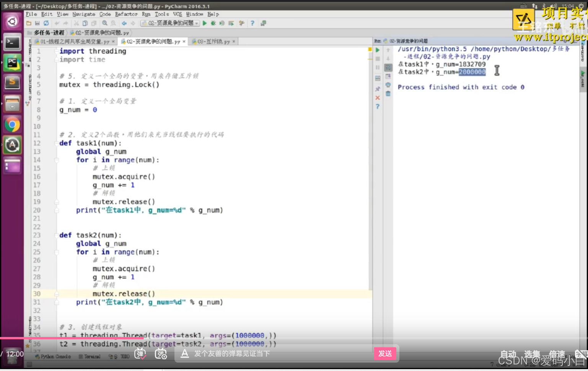Screen dimensions: 588x371
Task: Switch to the 03-互斥锁.py tab
Action: click(213, 41)
